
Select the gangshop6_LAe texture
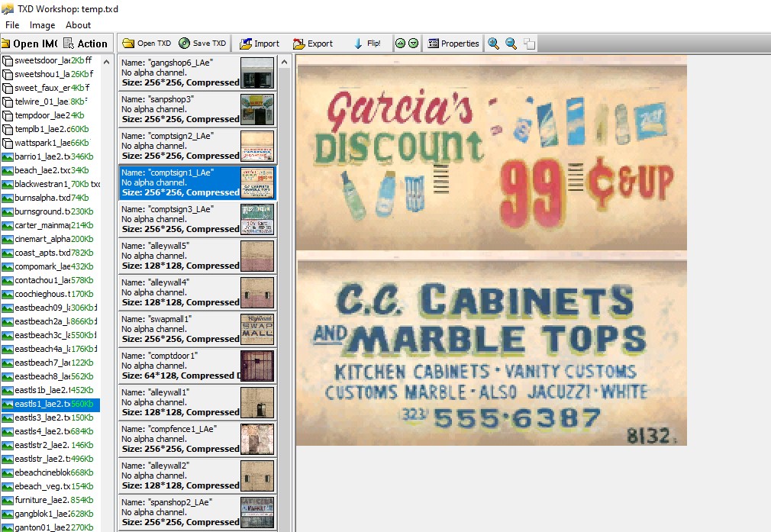(x=197, y=73)
